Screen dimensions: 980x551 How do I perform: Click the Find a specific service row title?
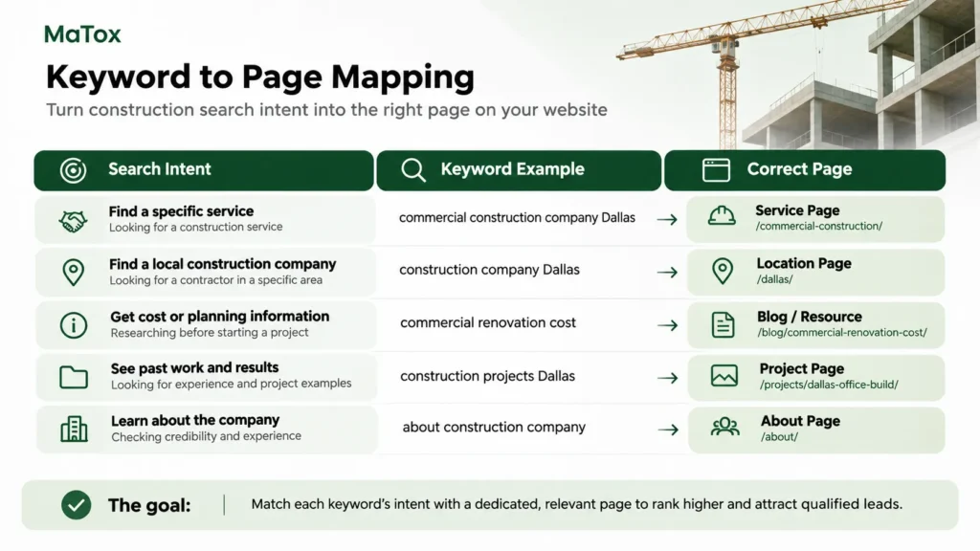(x=181, y=211)
